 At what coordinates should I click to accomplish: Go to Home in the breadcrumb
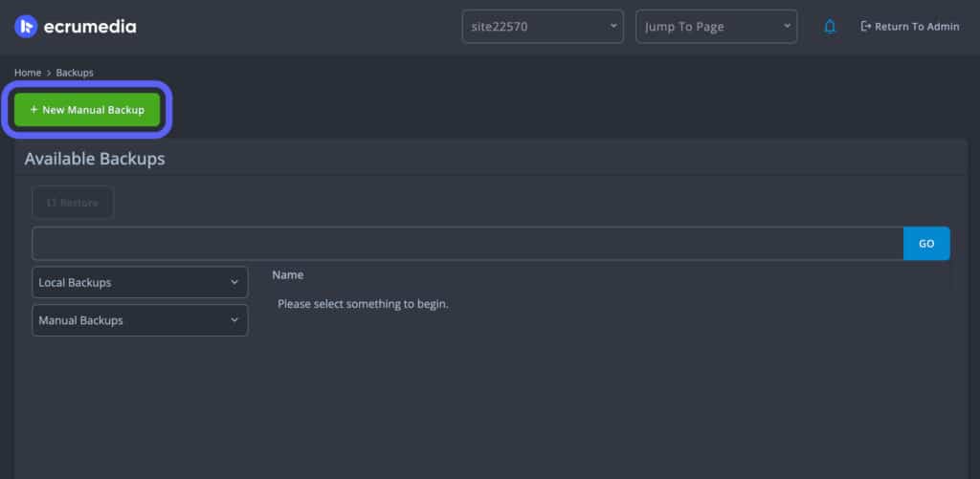pyautogui.click(x=28, y=73)
